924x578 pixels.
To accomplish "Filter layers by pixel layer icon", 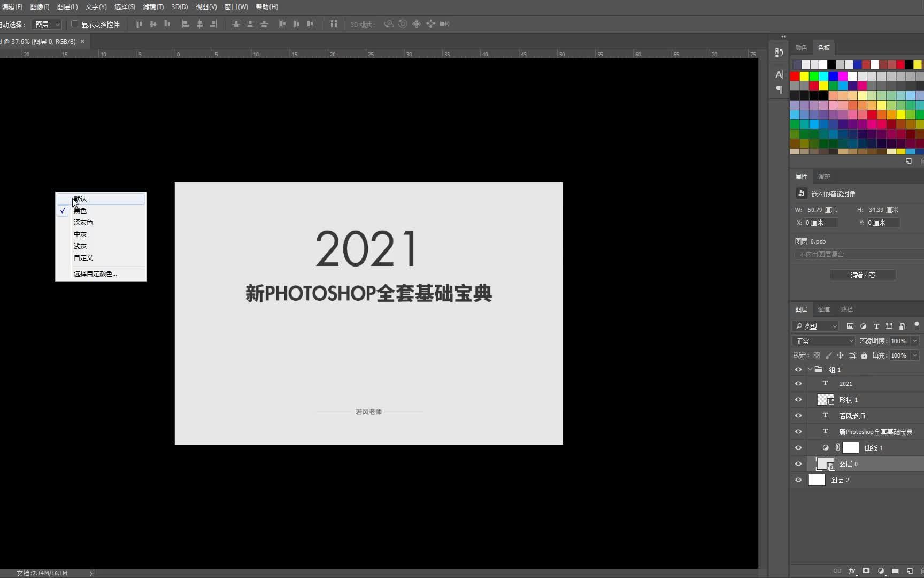I will click(x=850, y=326).
